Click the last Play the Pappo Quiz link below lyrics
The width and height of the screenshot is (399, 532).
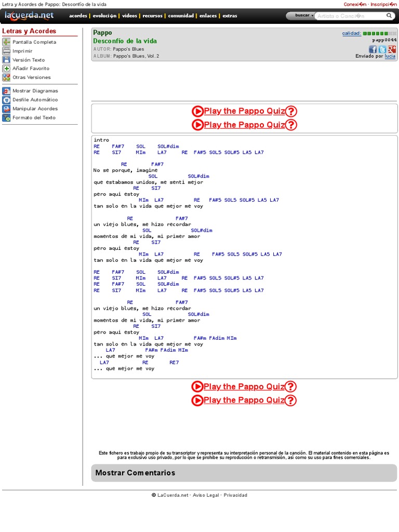click(244, 401)
